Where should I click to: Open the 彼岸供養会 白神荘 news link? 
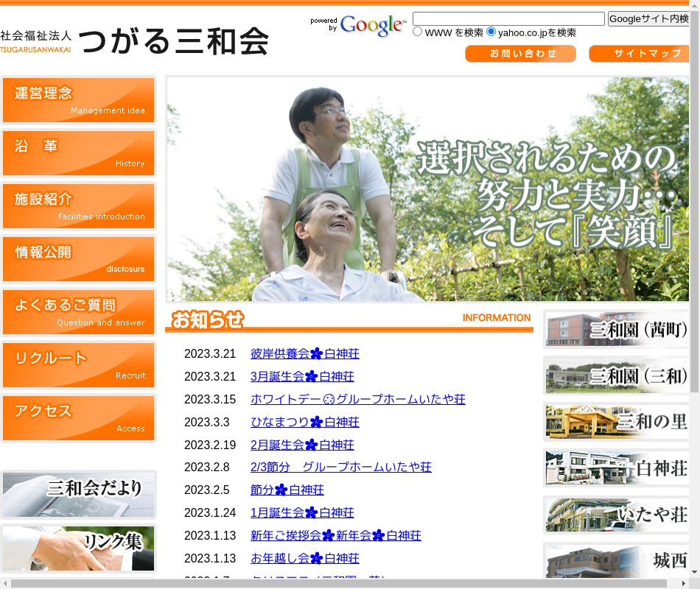(x=304, y=354)
